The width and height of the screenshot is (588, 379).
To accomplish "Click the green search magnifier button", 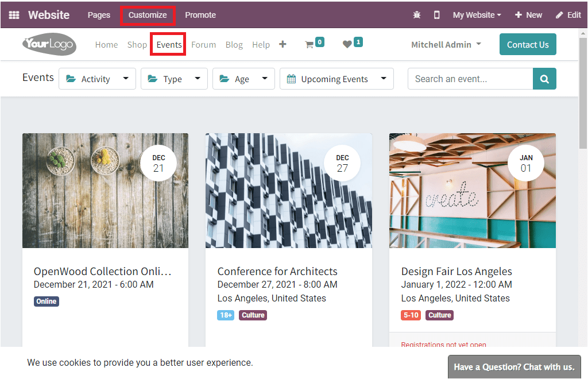I will coord(544,79).
